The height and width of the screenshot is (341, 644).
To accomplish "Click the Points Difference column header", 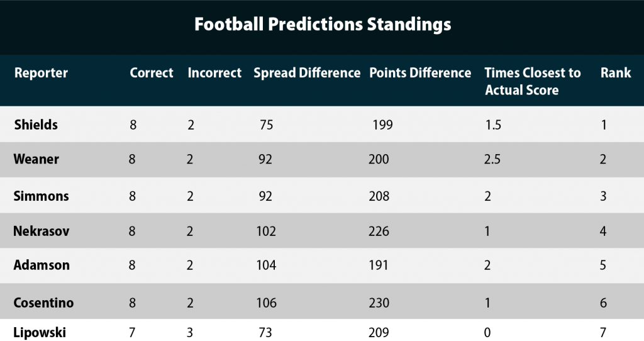I will (420, 73).
